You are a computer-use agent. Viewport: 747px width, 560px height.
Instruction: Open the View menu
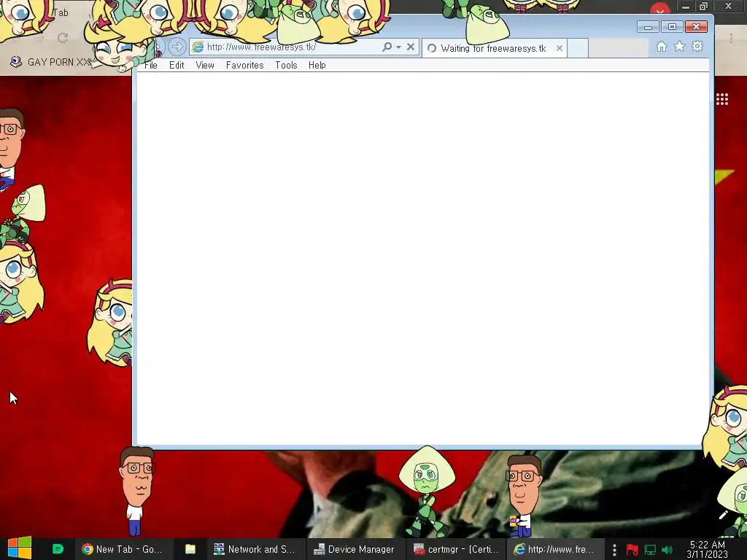[x=205, y=65]
